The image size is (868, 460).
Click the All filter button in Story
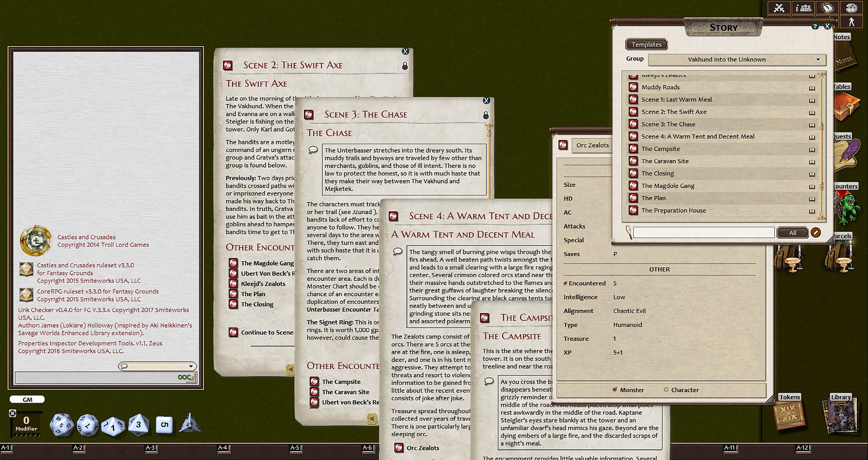[x=792, y=233]
